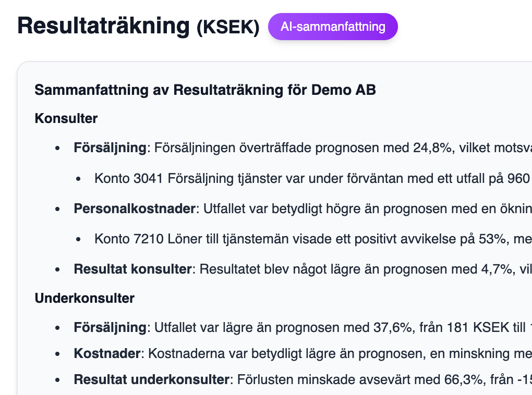Click the Kostnader bold label
Image resolution: width=532 pixels, height=395 pixels.
[107, 353]
